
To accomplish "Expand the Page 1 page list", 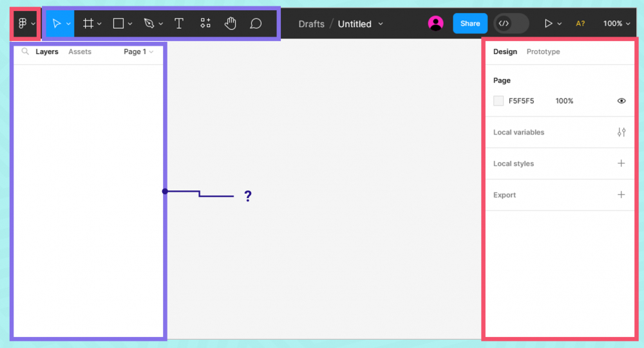I will click(x=138, y=52).
